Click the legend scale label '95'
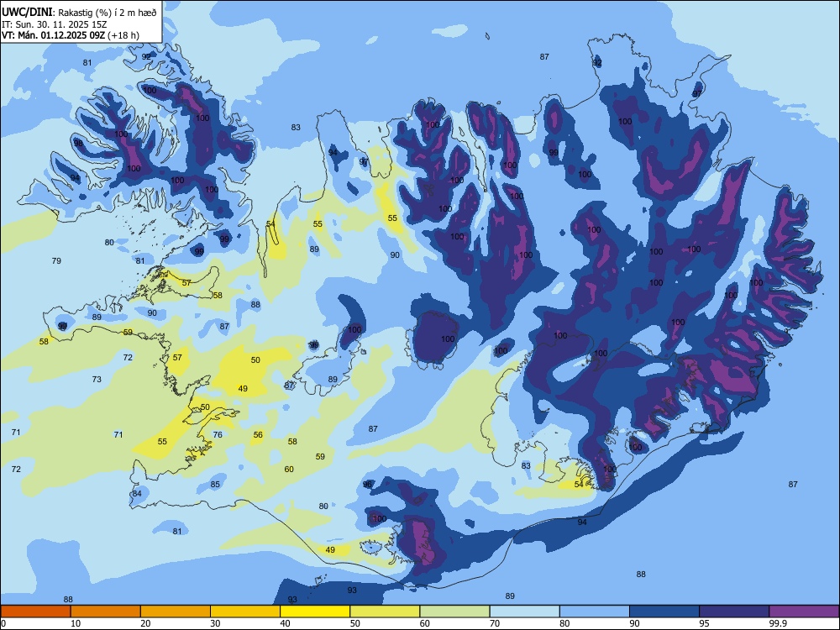 (x=705, y=623)
